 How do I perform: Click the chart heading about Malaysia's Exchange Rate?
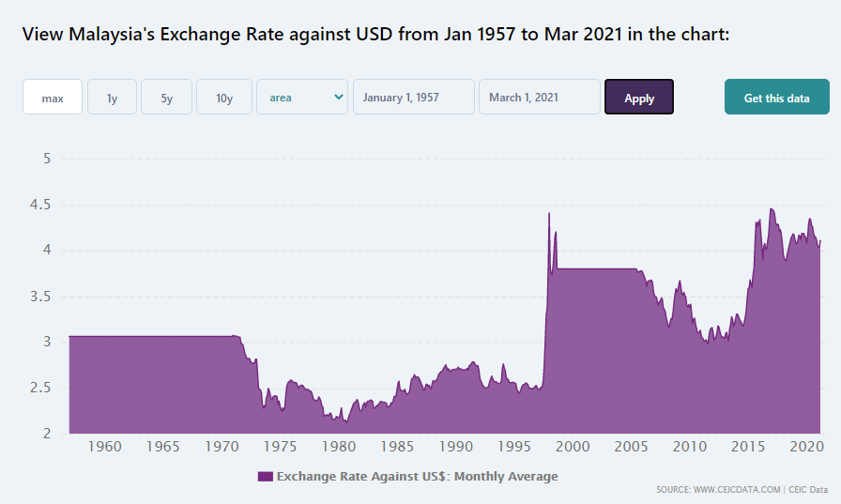375,35
